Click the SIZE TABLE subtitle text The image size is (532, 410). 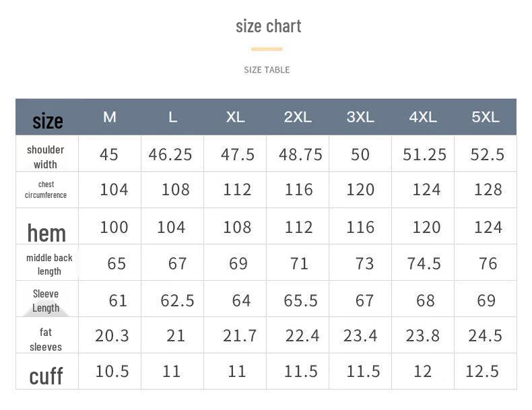click(267, 69)
